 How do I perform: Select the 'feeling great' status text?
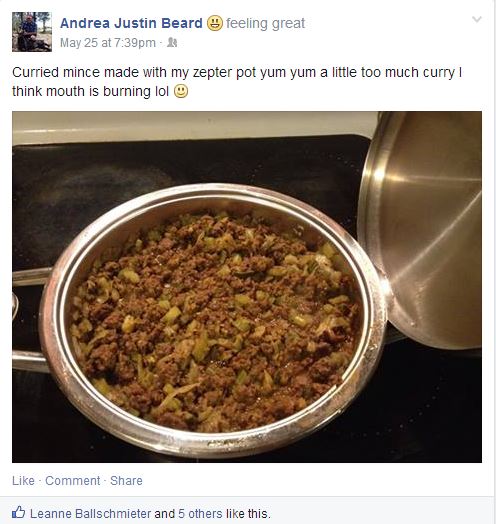[265, 23]
